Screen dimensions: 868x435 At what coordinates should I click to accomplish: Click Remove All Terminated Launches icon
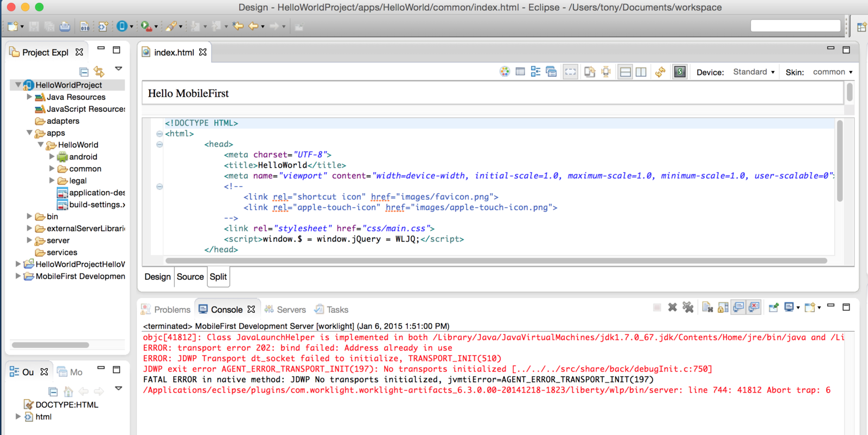[688, 307]
